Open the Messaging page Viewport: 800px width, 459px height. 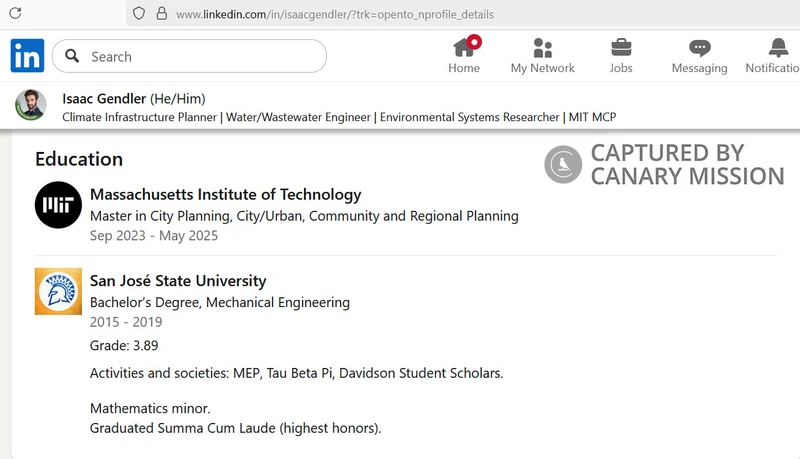[699, 55]
